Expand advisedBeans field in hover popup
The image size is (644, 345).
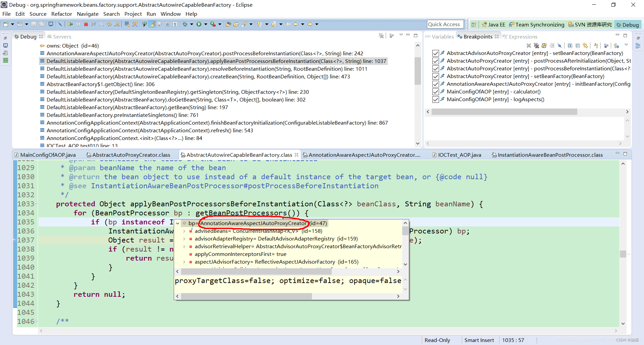(x=184, y=231)
